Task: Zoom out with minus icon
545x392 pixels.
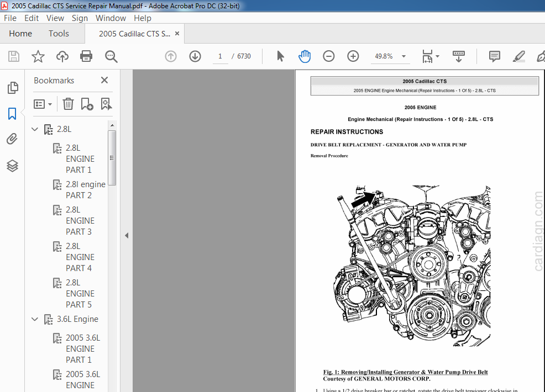Action: 328,56
